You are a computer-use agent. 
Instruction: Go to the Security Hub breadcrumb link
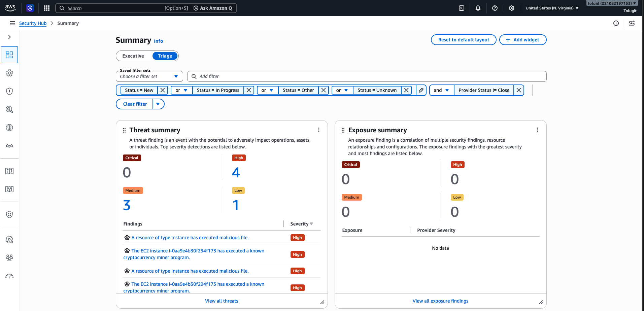[33, 23]
